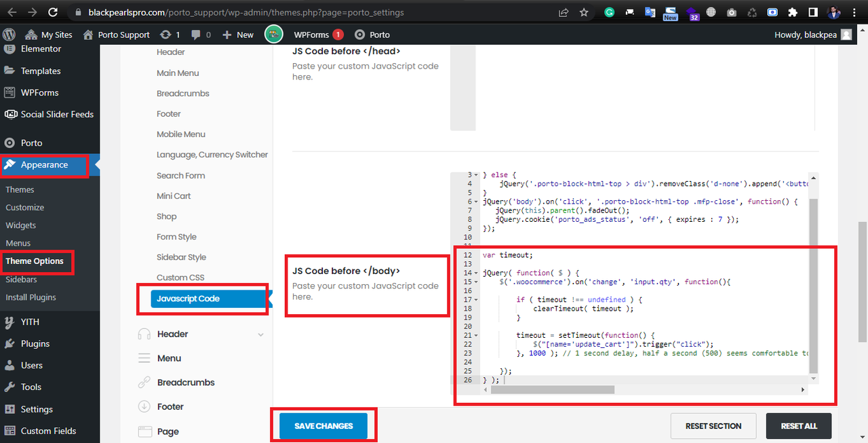
Task: Open the + New admin bar menu
Action: tap(237, 35)
